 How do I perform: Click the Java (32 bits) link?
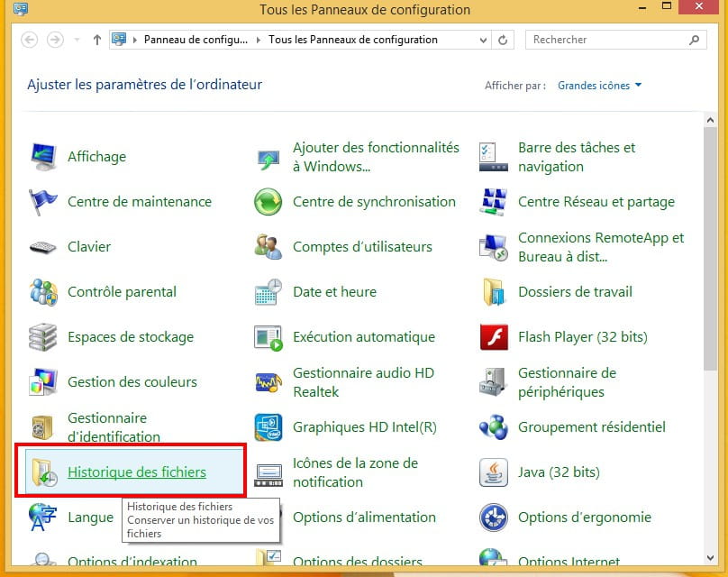tap(559, 472)
